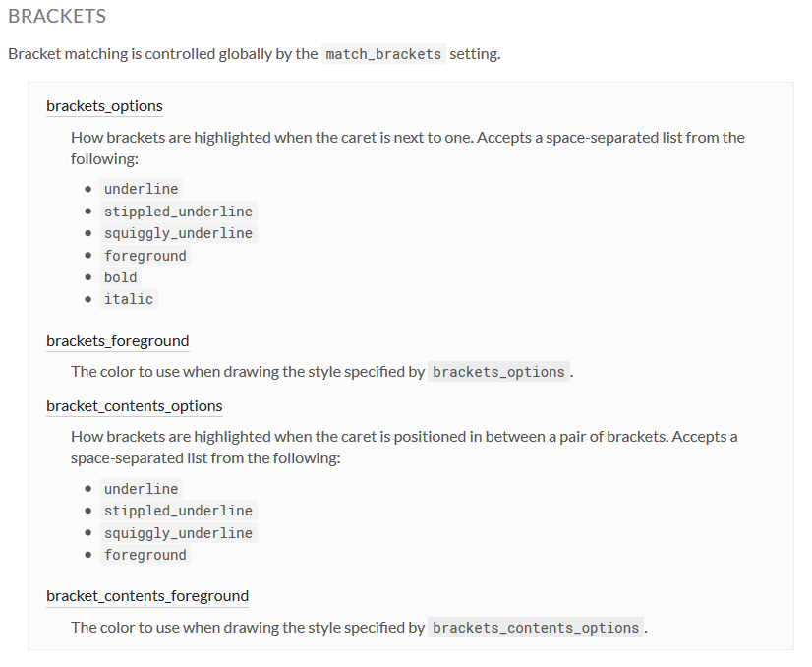Click foreground in the brackets_options list
Image resolution: width=812 pixels, height=667 pixels.
coord(145,256)
